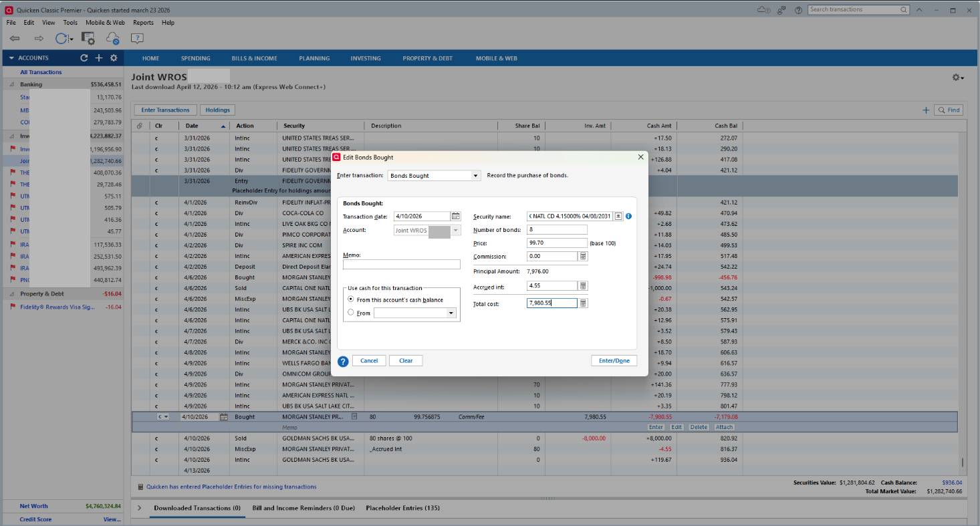
Task: Open calculator for Commission field
Action: [x=583, y=256]
